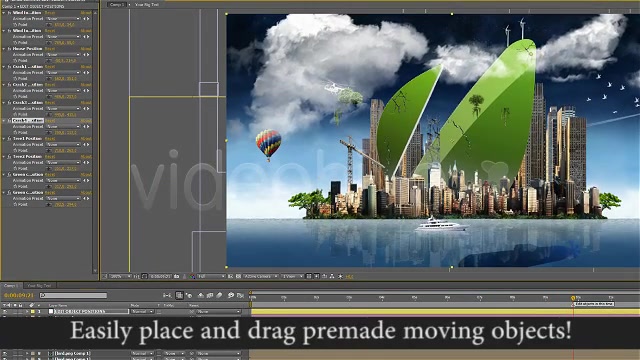This screenshot has width=640, height=360.
Task: Open the layer blending Mode Normal dropdown
Action: click(x=142, y=311)
